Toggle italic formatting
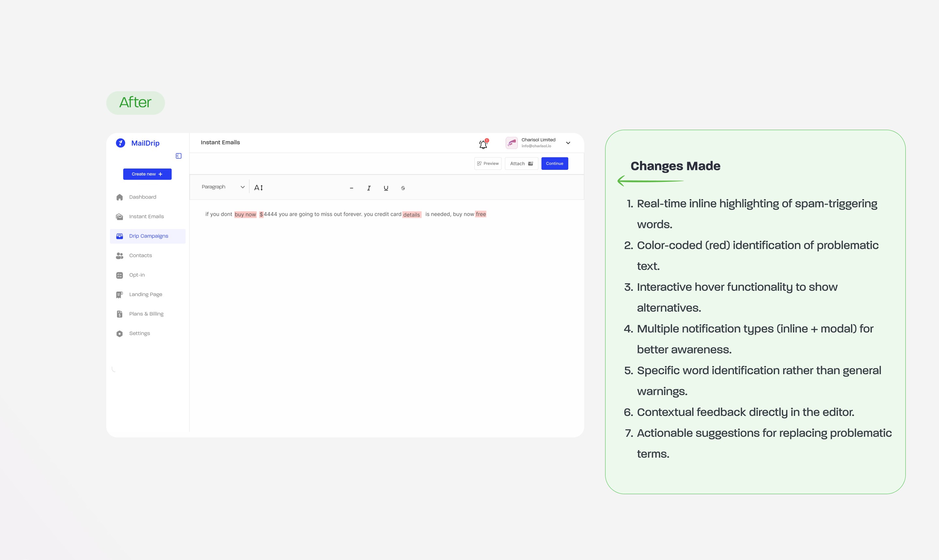The width and height of the screenshot is (939, 560). [369, 188]
